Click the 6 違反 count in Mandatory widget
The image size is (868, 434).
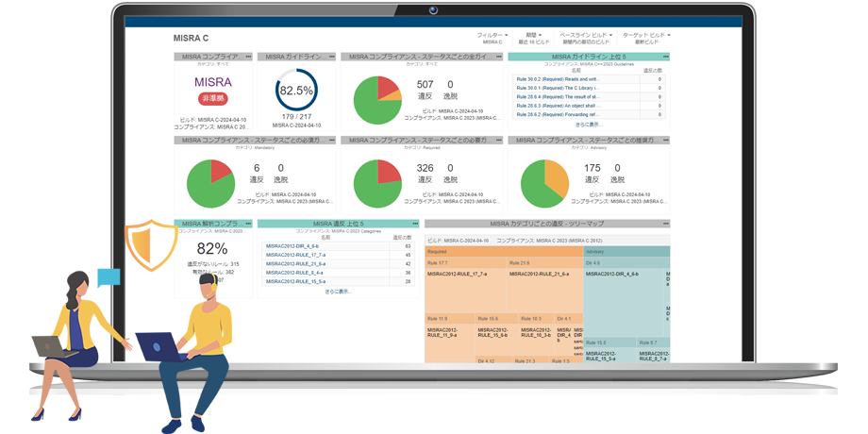(257, 168)
